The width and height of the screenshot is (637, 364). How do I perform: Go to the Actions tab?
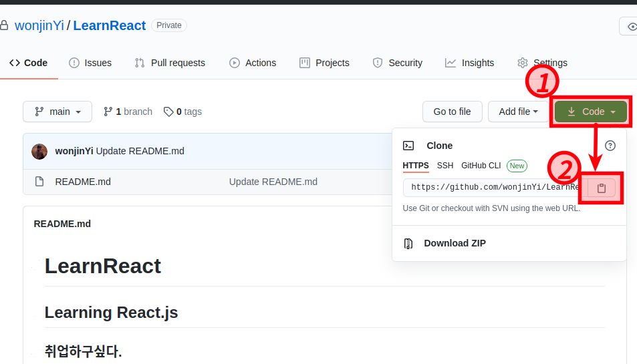(x=253, y=63)
